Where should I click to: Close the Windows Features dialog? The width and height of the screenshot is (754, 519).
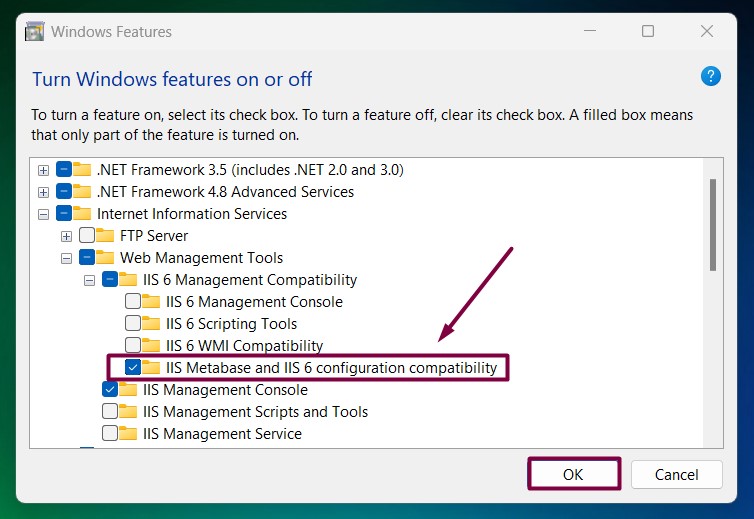pyautogui.click(x=707, y=31)
